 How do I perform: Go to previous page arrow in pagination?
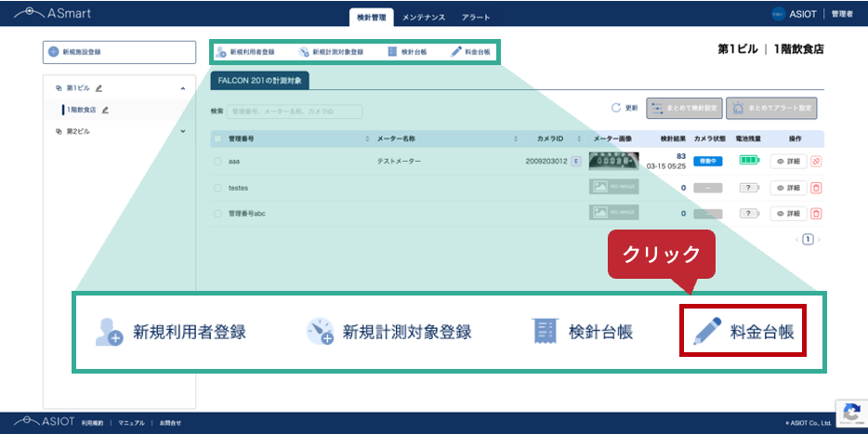point(797,240)
